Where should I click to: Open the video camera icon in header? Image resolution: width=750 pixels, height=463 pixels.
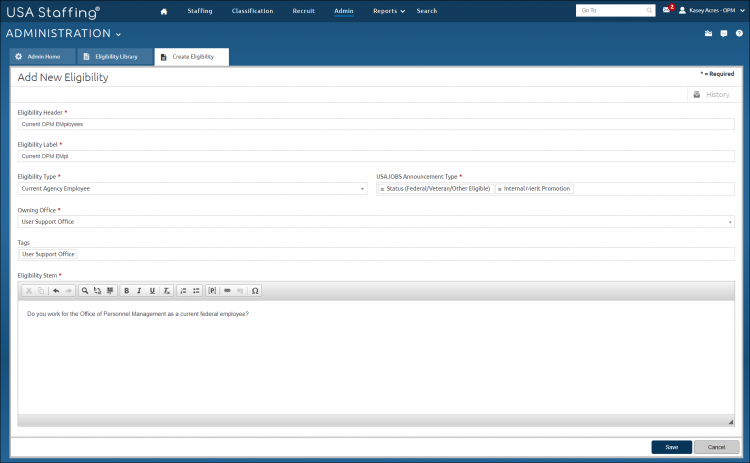(x=708, y=33)
